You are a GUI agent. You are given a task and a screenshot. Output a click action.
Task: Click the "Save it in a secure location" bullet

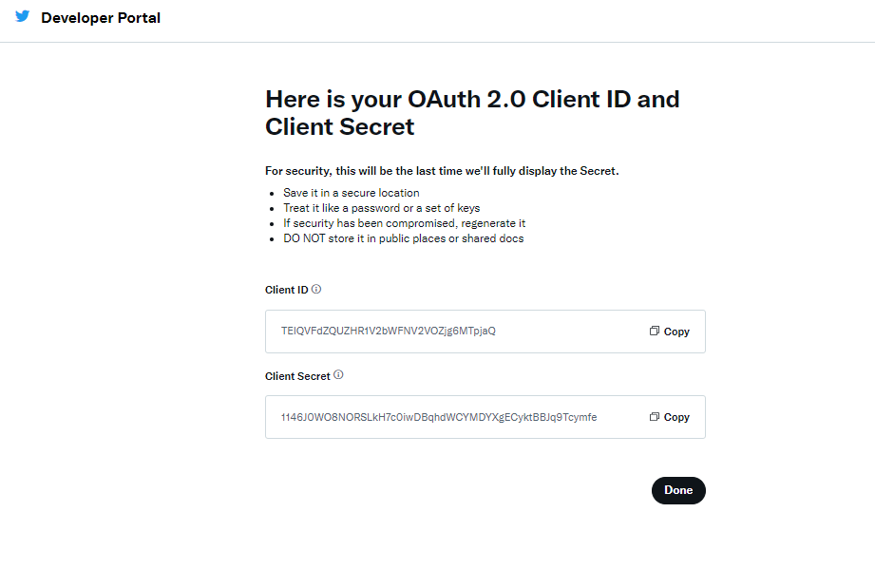coord(351,193)
